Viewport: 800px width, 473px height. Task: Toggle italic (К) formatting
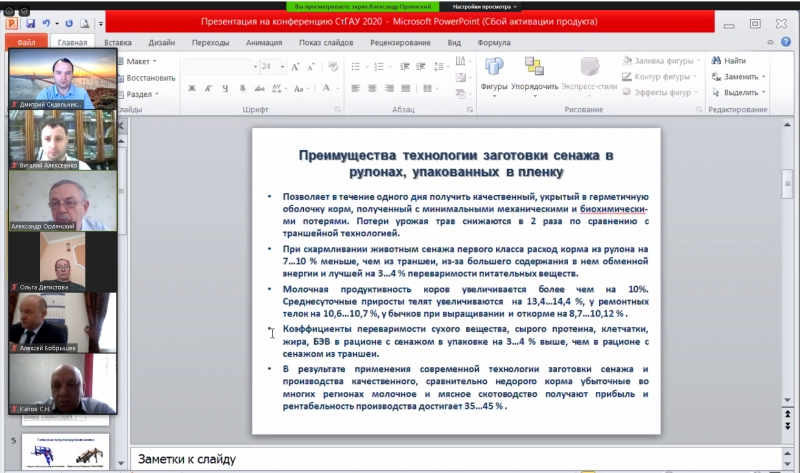tap(209, 88)
